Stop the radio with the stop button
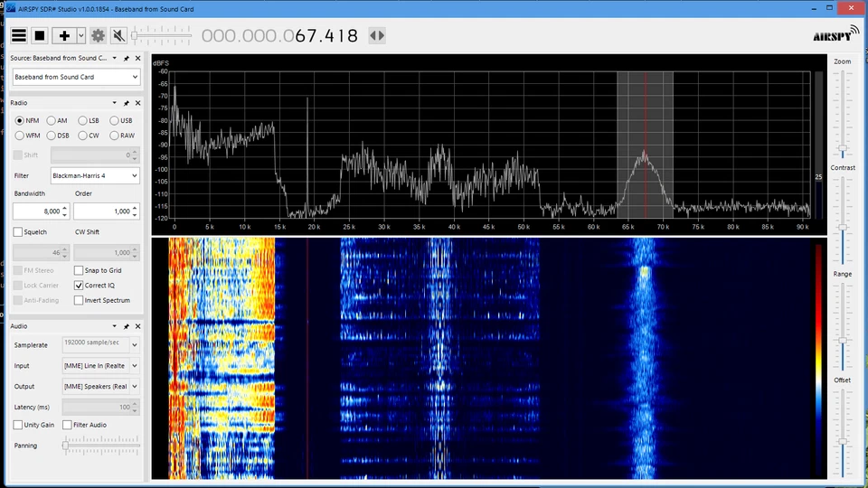The height and width of the screenshot is (488, 868). (39, 35)
